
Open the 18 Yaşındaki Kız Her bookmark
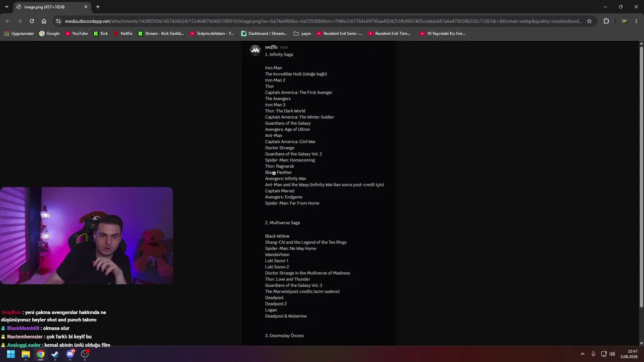coord(442,34)
